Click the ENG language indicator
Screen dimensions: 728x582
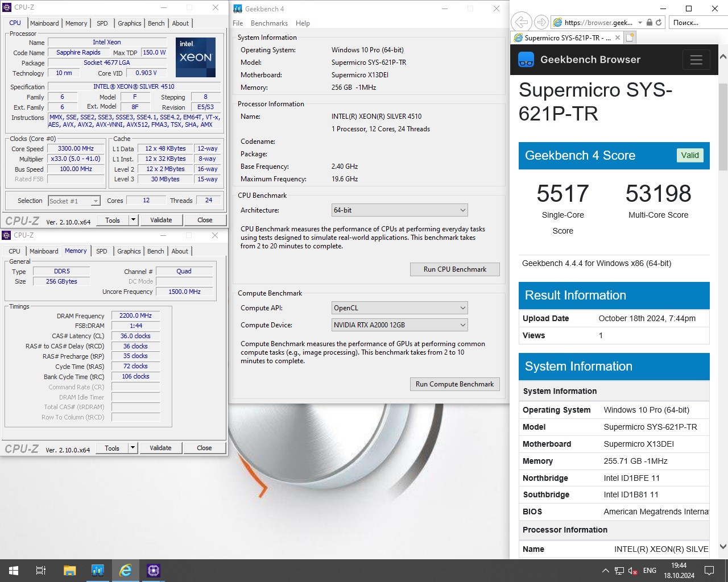click(x=650, y=571)
